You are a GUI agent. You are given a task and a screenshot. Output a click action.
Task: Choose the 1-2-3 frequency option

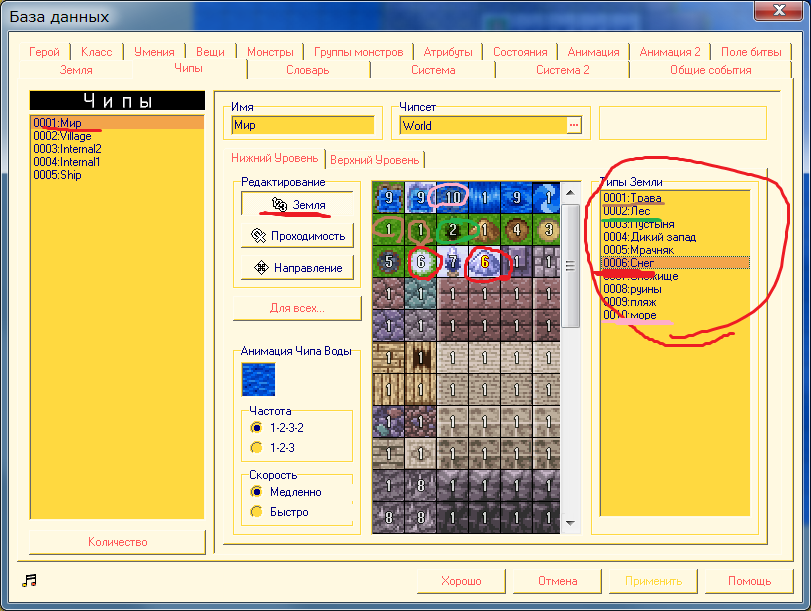pos(257,447)
